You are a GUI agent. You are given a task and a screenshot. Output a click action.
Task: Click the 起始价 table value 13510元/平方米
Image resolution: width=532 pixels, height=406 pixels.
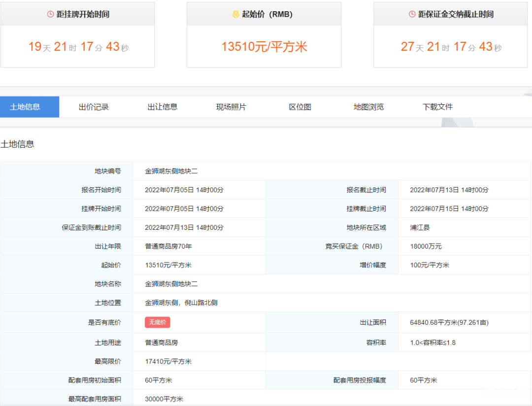pos(168,265)
